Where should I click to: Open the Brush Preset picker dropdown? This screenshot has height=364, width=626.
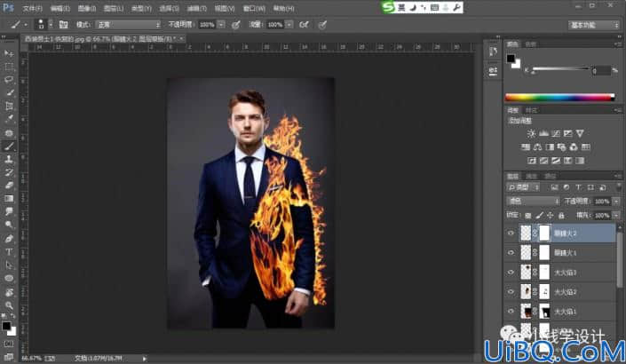pyautogui.click(x=51, y=25)
